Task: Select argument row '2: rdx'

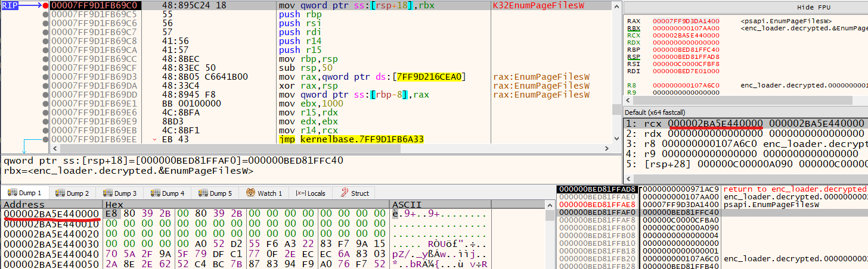Action: click(746, 133)
